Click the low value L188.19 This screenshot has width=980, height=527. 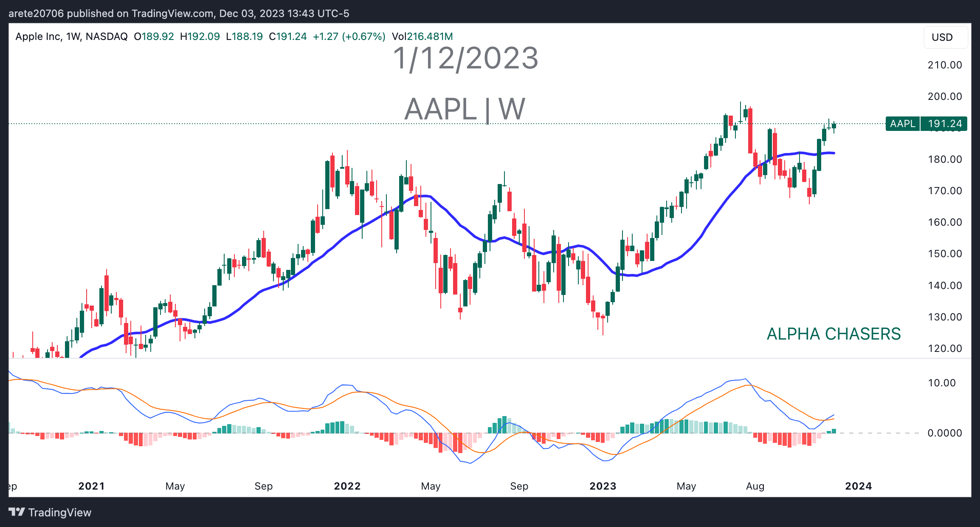click(x=245, y=37)
